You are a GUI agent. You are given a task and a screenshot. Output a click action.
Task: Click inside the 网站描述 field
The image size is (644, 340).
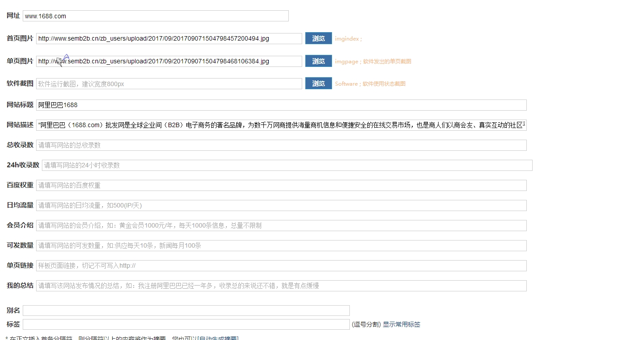(x=281, y=125)
